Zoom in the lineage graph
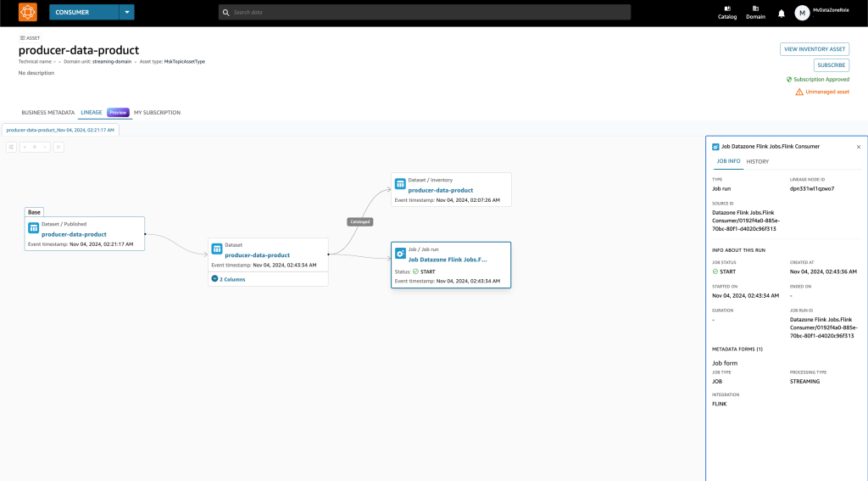The image size is (868, 481). click(25, 147)
